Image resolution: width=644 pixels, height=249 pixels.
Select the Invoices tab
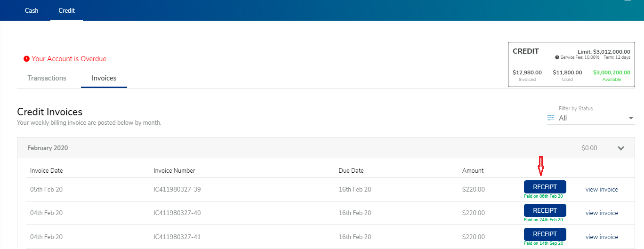(104, 78)
